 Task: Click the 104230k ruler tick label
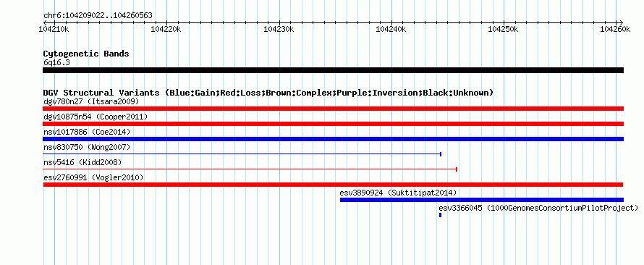tap(279, 29)
